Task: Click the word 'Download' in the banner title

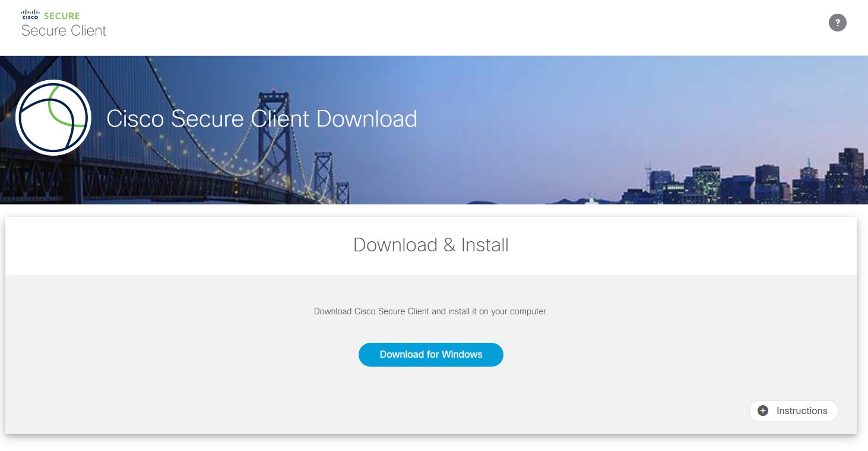Action: point(366,119)
